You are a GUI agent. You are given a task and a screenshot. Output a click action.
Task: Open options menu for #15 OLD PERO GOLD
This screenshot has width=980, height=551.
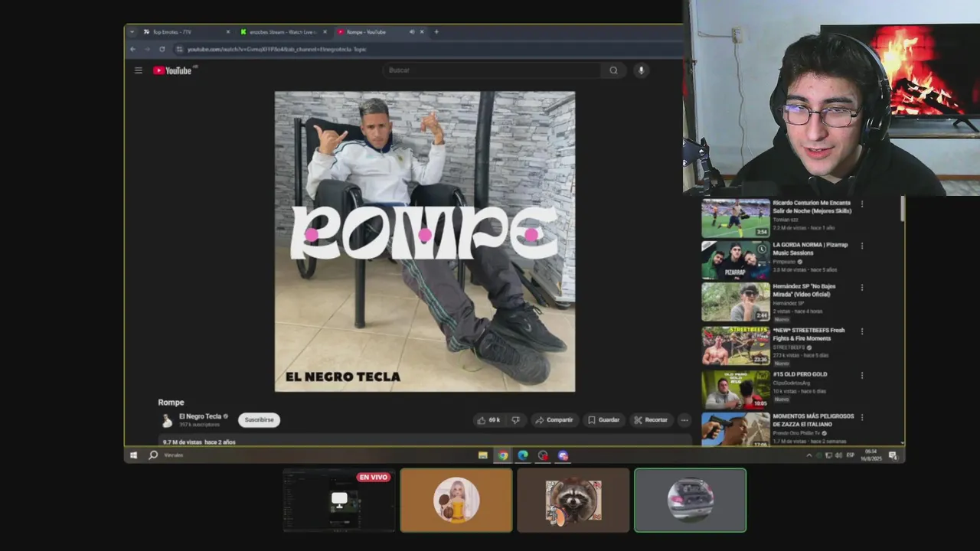point(862,376)
